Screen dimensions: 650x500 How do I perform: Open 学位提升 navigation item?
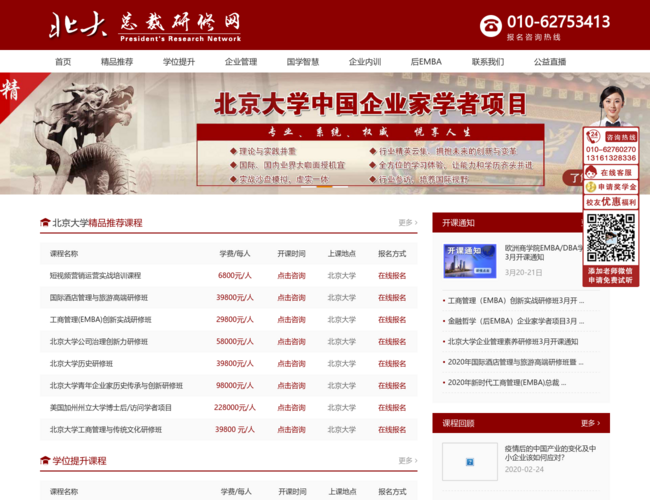179,62
